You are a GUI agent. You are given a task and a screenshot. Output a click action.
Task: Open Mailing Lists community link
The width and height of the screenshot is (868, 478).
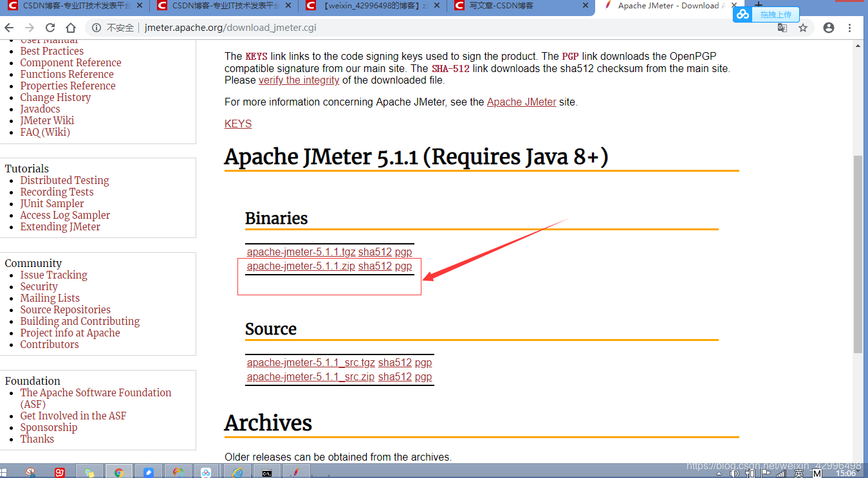tap(50, 299)
